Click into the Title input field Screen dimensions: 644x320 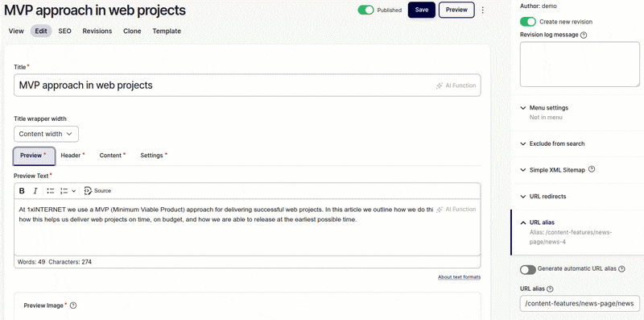[x=247, y=85]
